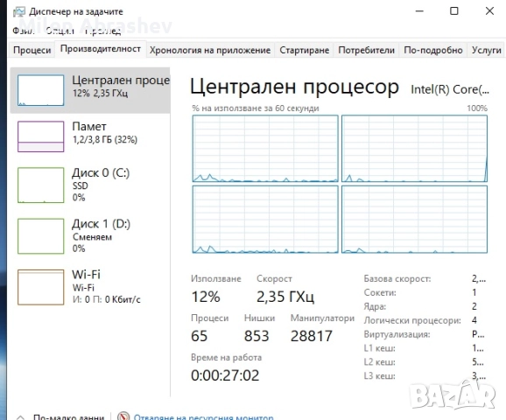Click the resource monitor icon

pyautogui.click(x=123, y=416)
